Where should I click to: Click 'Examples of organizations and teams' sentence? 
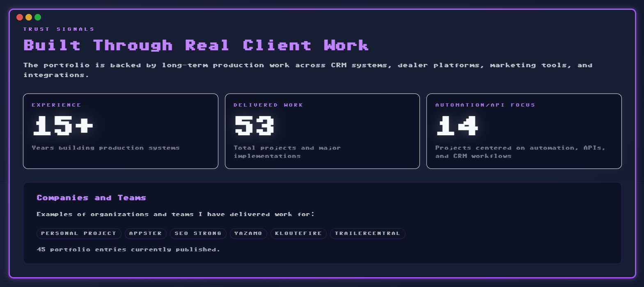[x=175, y=214]
